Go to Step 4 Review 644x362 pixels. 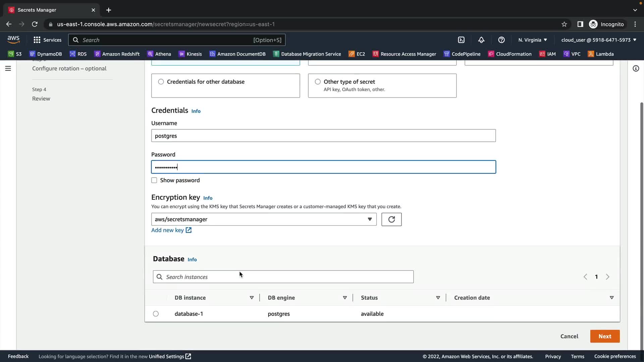click(x=41, y=99)
